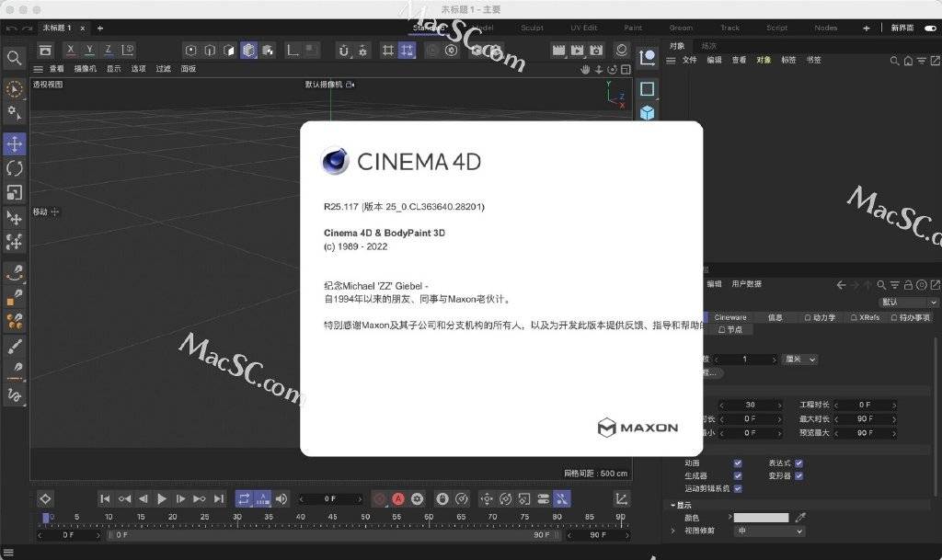
Task: Open the search magnifier tool
Action: click(x=14, y=58)
